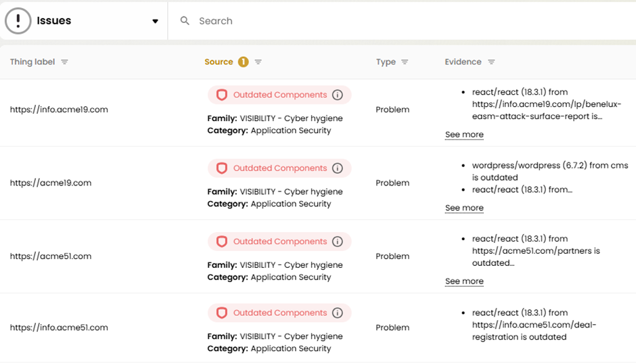Click Outdated Components tag for acme19.com row
The image size is (636, 364).
[x=279, y=168]
